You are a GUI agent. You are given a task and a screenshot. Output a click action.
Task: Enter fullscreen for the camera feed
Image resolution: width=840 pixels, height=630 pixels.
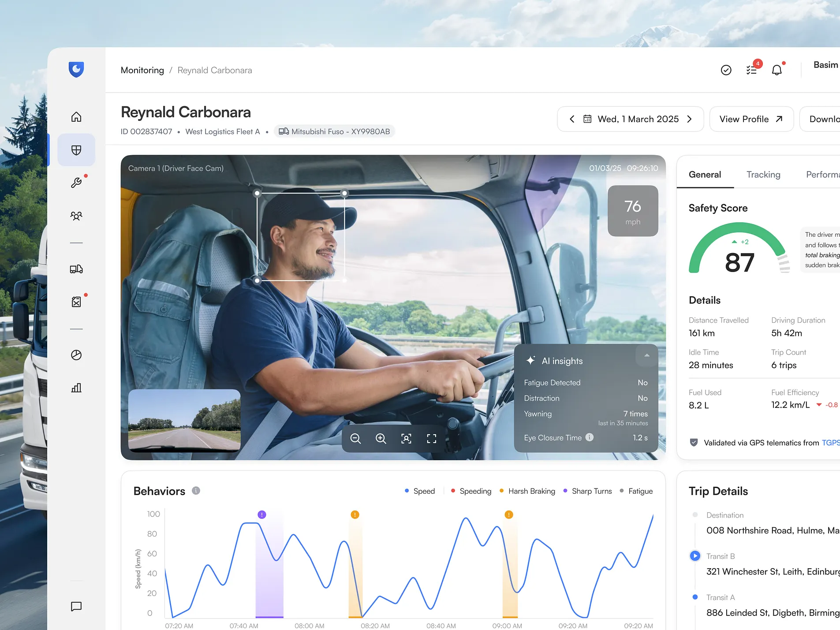(x=432, y=438)
